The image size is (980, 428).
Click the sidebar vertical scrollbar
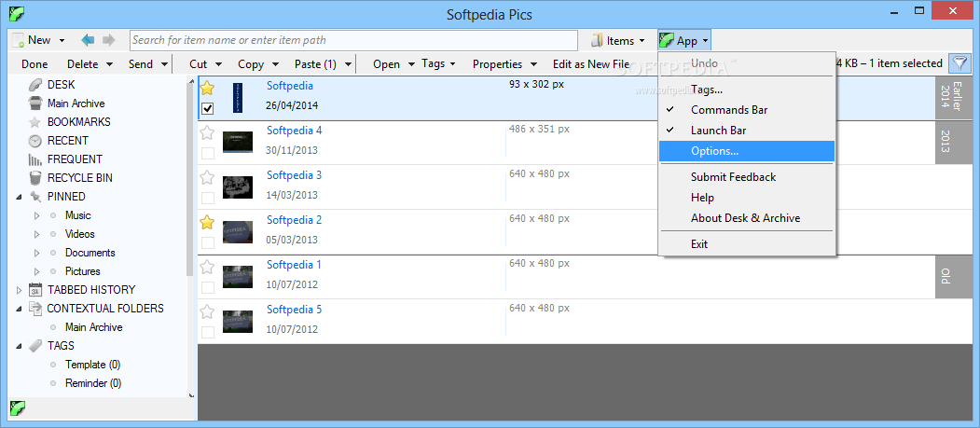tap(189, 178)
